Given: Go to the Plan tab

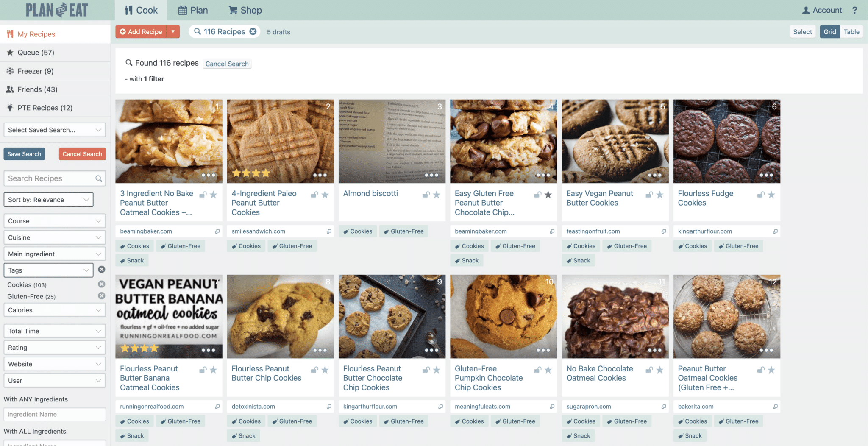Looking at the screenshot, I should click(x=193, y=10).
